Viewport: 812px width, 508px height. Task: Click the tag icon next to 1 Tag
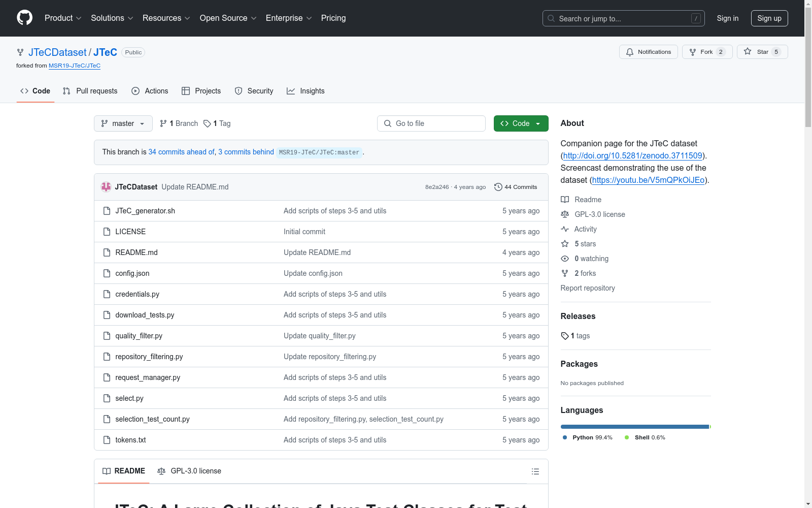(x=207, y=123)
